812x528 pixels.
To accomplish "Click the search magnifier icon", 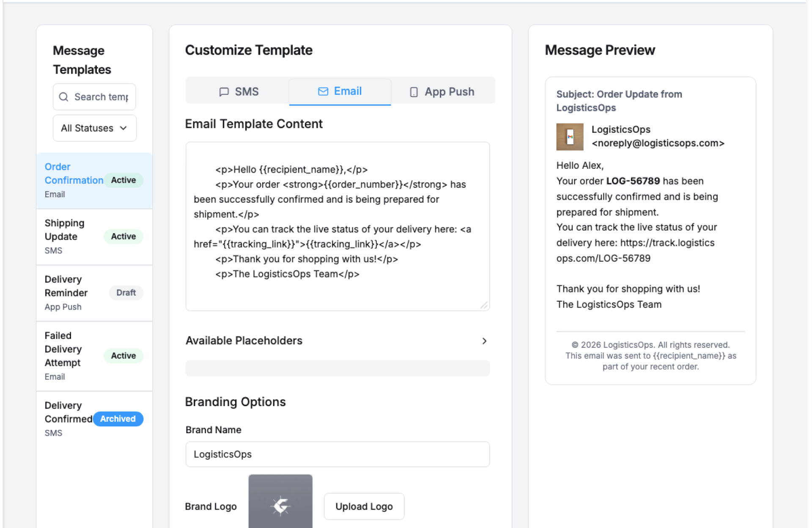I will click(63, 97).
